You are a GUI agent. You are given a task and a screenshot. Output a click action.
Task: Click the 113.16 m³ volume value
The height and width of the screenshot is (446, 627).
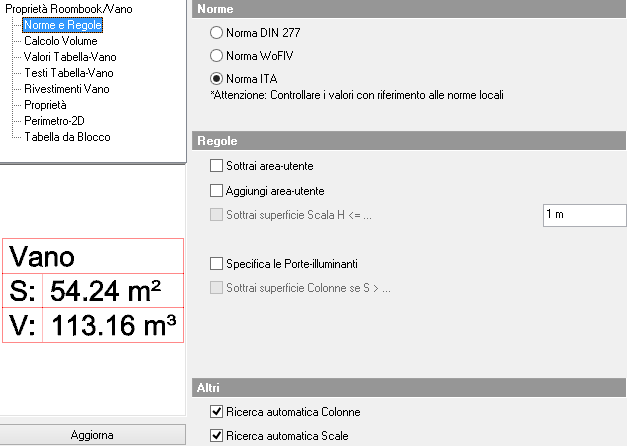click(114, 325)
